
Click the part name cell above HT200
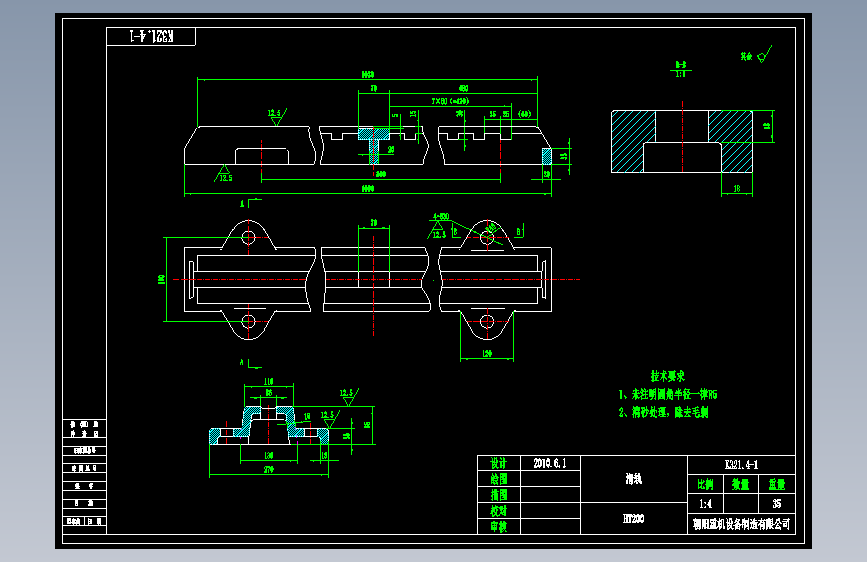click(634, 479)
